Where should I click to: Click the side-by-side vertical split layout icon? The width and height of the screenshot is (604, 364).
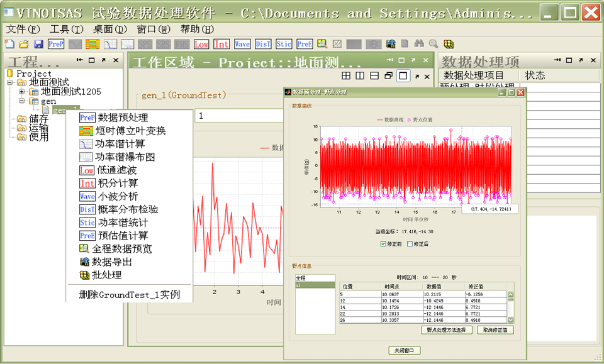(360, 76)
